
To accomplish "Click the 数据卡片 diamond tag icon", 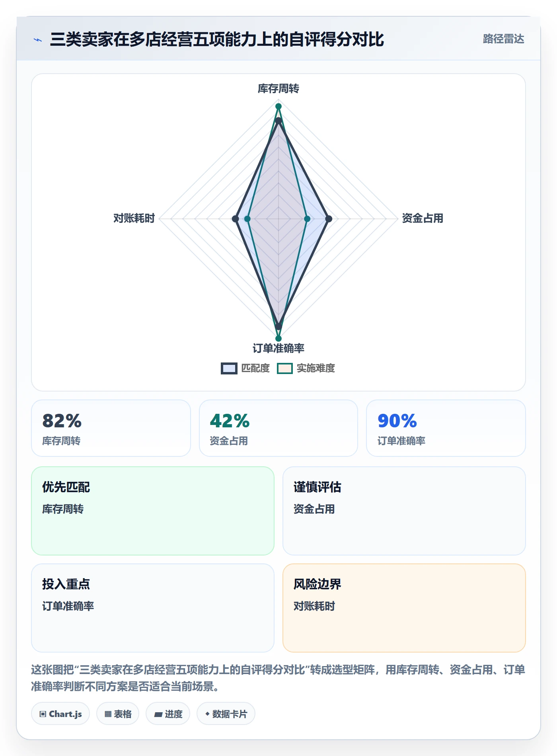I will 207,714.
